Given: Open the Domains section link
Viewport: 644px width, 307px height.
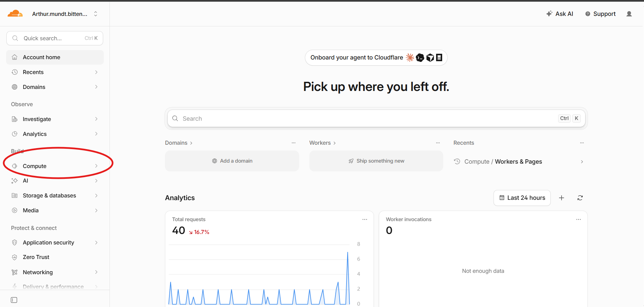Looking at the screenshot, I should 179,143.
